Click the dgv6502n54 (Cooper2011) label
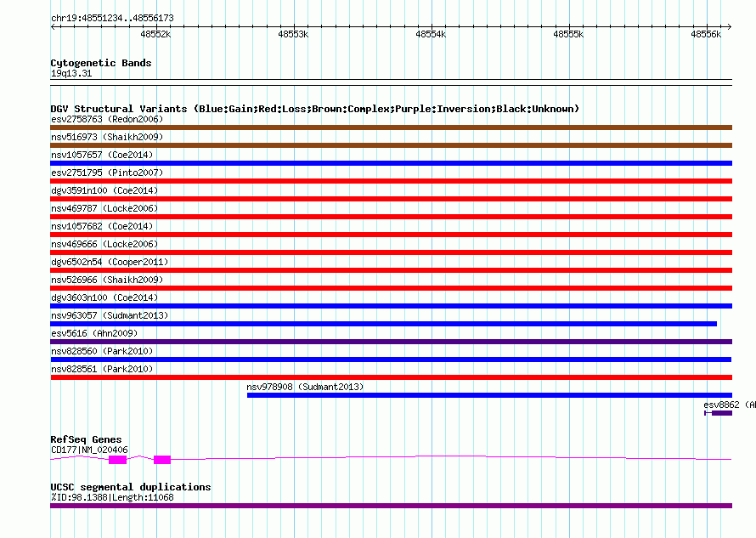The height and width of the screenshot is (538, 756). [110, 262]
